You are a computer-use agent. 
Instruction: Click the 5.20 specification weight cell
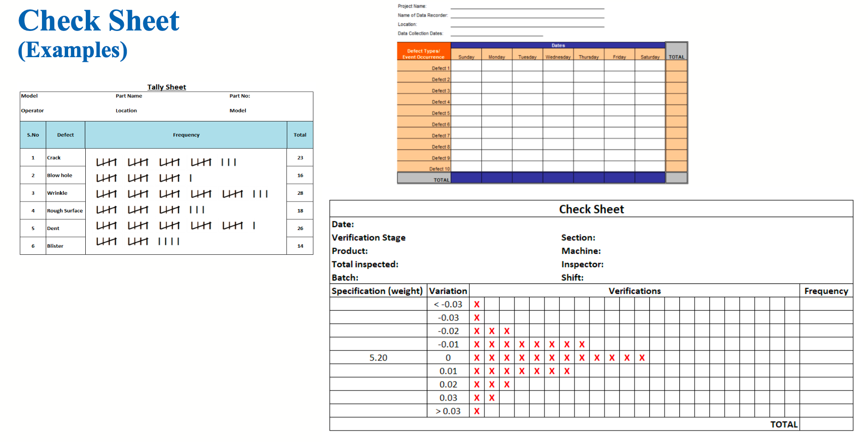tap(378, 358)
